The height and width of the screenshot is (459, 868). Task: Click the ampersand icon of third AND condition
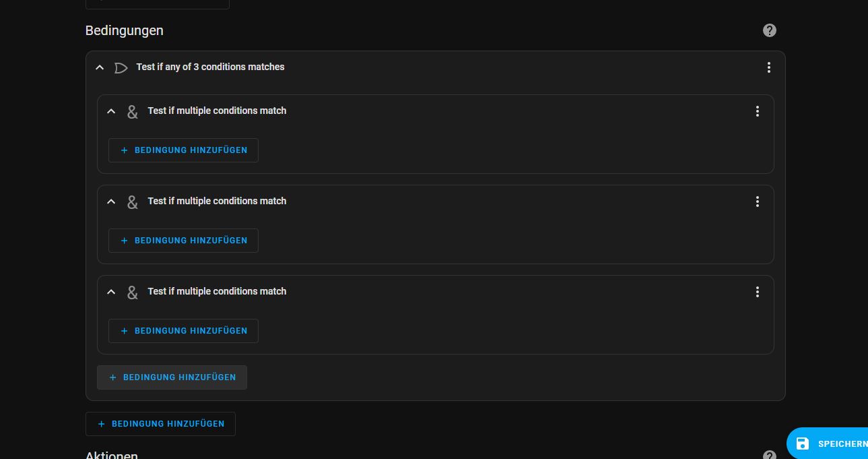(133, 292)
